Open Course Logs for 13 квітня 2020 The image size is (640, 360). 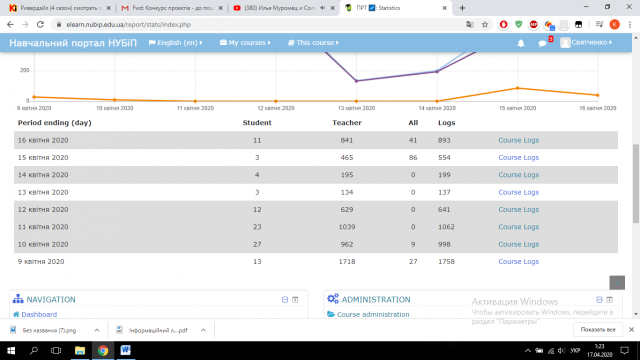(518, 192)
